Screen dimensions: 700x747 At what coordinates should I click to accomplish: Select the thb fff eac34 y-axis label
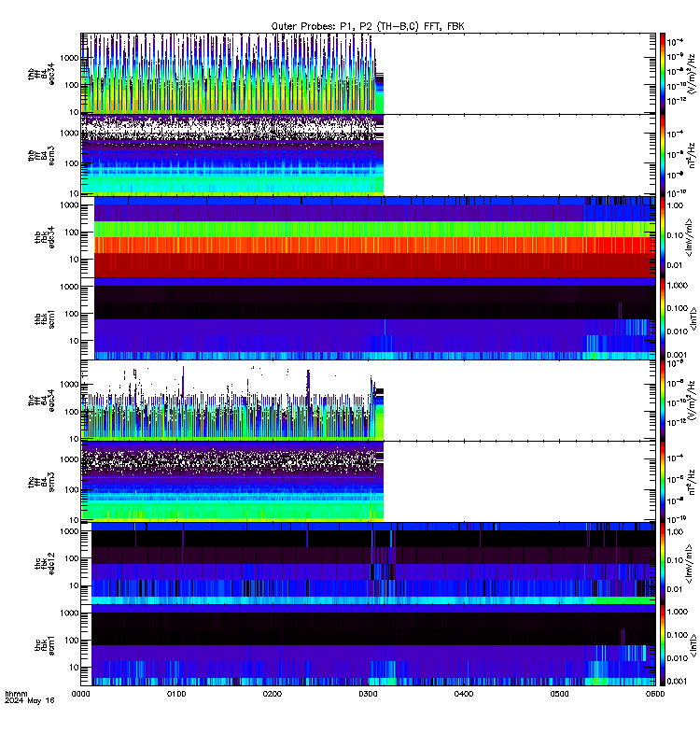pos(41,74)
